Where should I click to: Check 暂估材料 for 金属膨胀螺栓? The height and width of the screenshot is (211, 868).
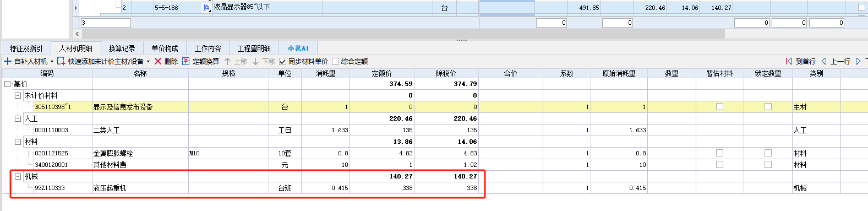719,153
